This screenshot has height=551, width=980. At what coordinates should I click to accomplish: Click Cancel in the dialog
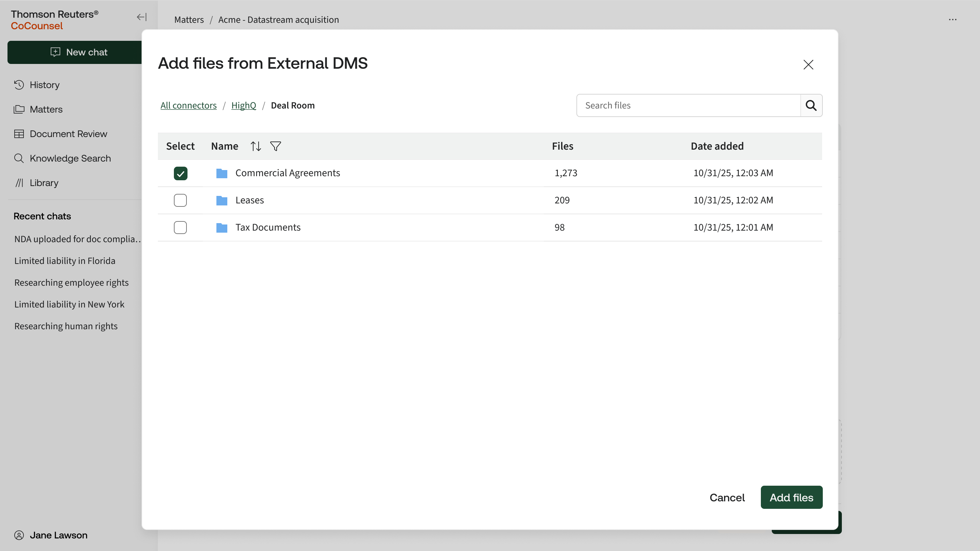(726, 497)
